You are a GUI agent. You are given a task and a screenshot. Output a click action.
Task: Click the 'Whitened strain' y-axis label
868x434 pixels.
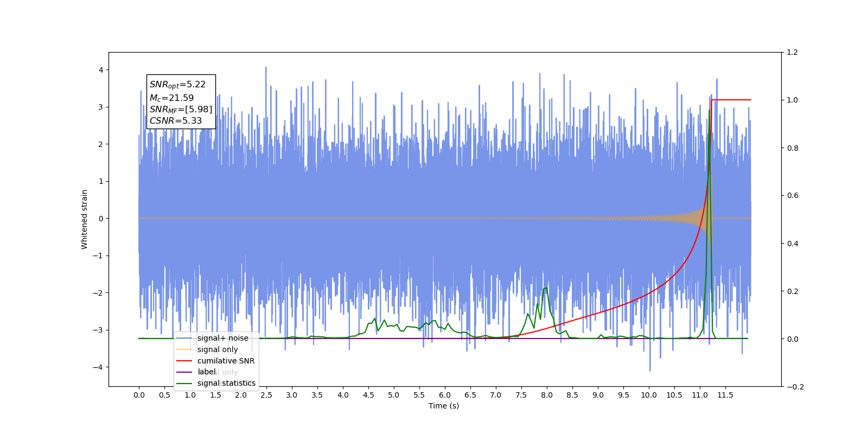pos(84,219)
